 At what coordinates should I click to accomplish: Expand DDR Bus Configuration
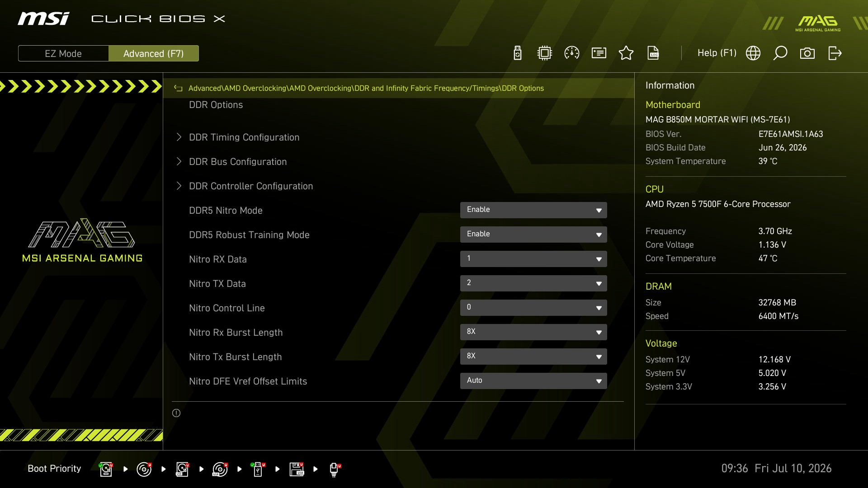(238, 162)
